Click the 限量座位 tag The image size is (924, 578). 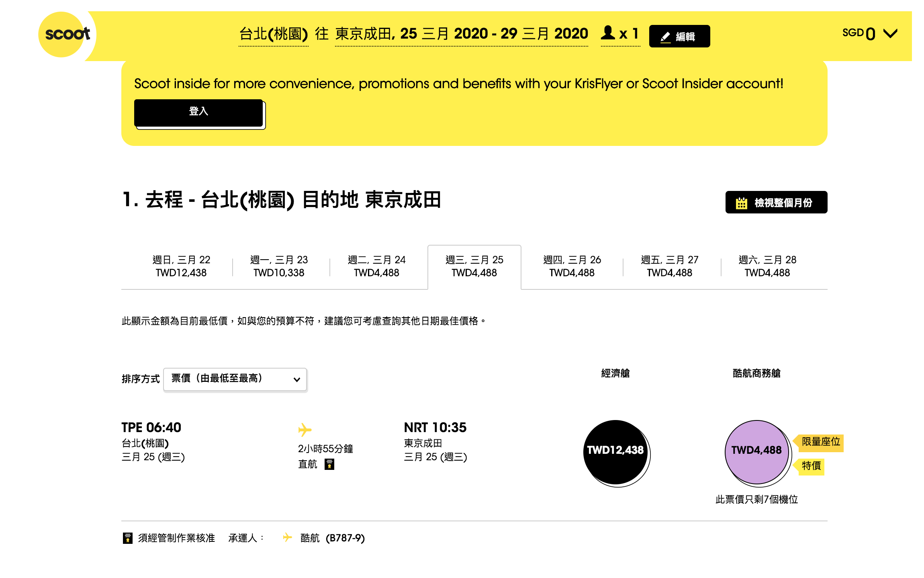pos(819,443)
